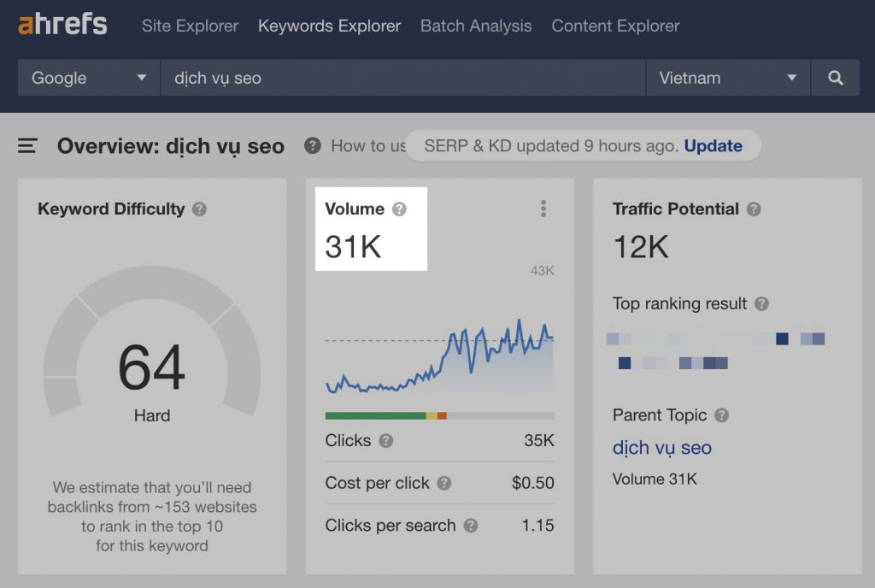875x588 pixels.
Task: Click the Clicks help icon
Action: pyautogui.click(x=385, y=441)
